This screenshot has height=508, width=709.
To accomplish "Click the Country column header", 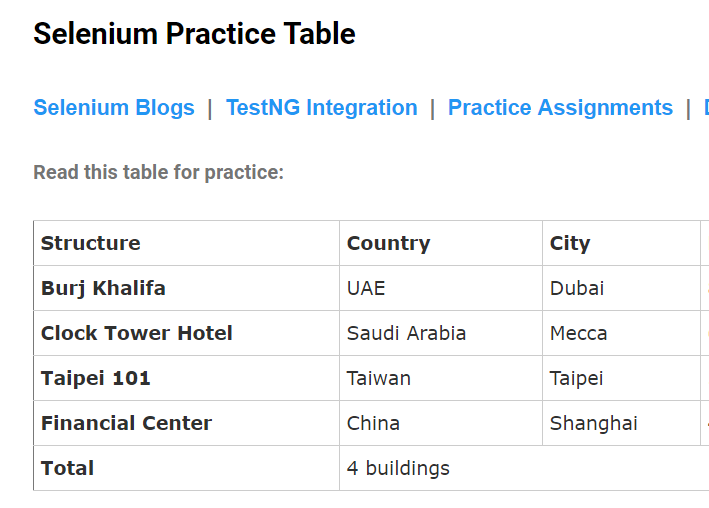I will tap(441, 243).
